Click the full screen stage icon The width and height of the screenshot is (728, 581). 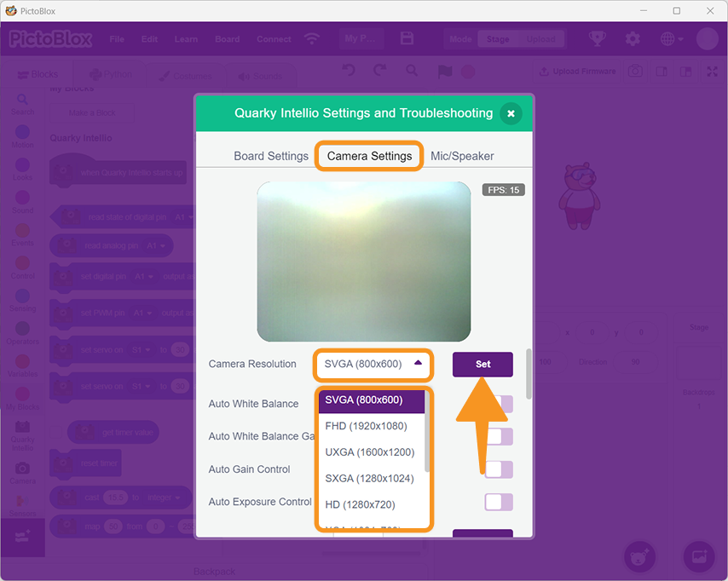click(712, 72)
